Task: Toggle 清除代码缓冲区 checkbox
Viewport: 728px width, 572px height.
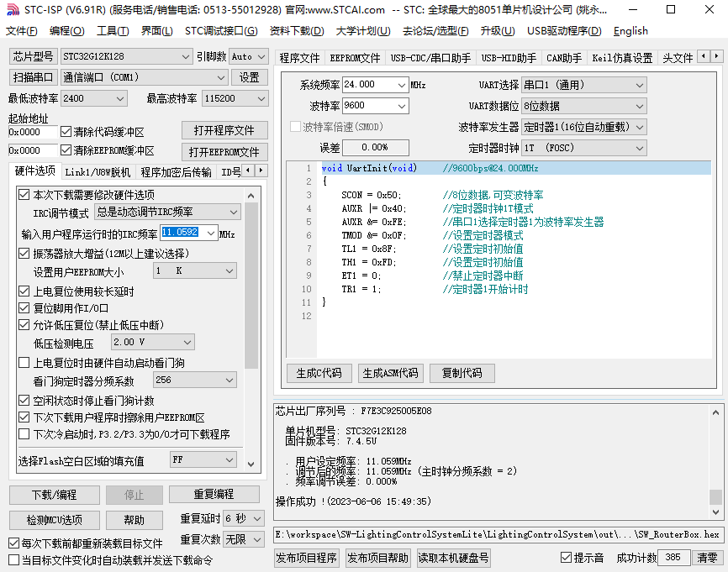Action: pos(66,132)
